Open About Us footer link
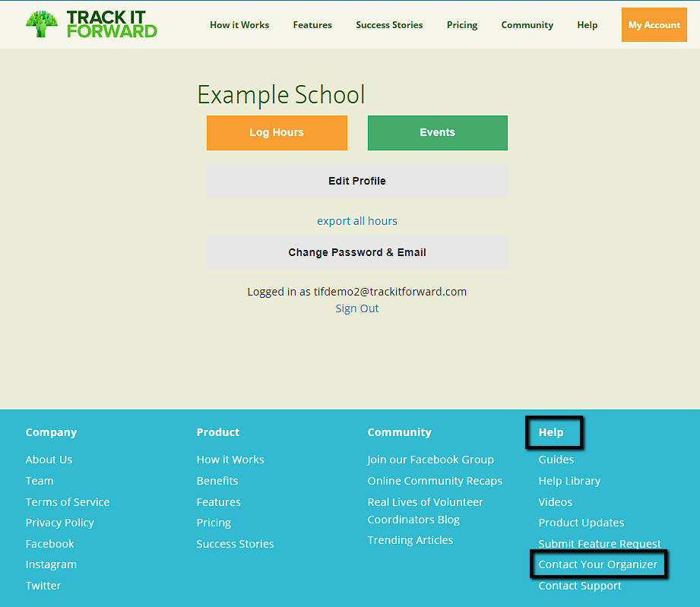 (x=49, y=460)
